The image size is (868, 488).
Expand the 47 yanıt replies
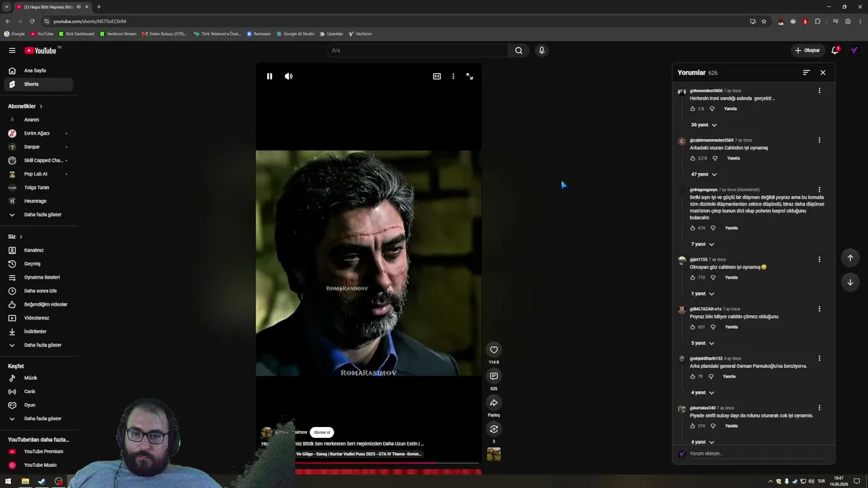pyautogui.click(x=704, y=175)
